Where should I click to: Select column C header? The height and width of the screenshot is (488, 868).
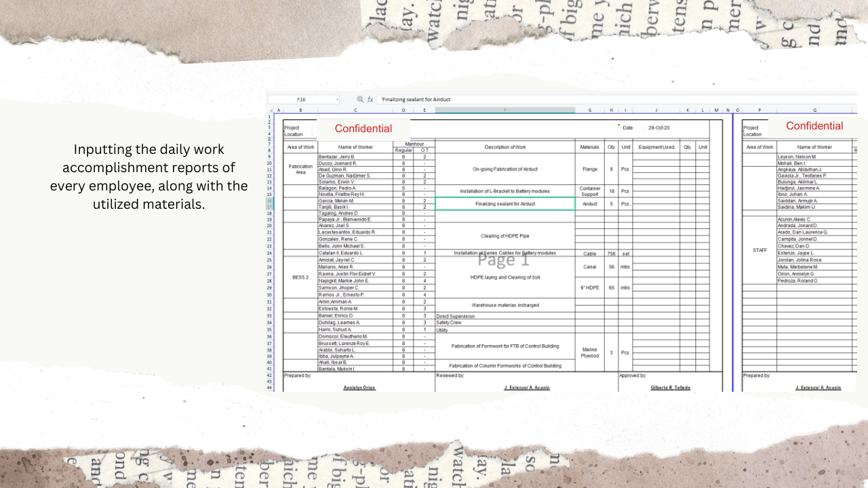pyautogui.click(x=355, y=110)
